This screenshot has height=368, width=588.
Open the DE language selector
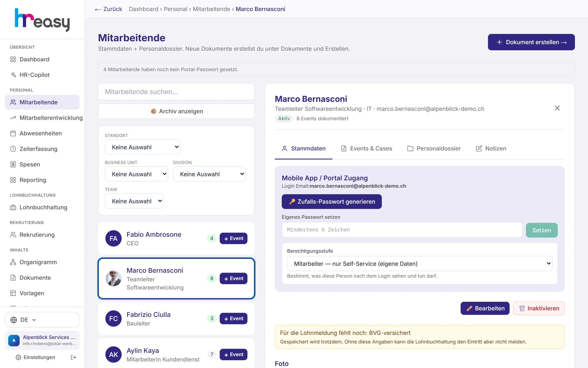coord(42,320)
